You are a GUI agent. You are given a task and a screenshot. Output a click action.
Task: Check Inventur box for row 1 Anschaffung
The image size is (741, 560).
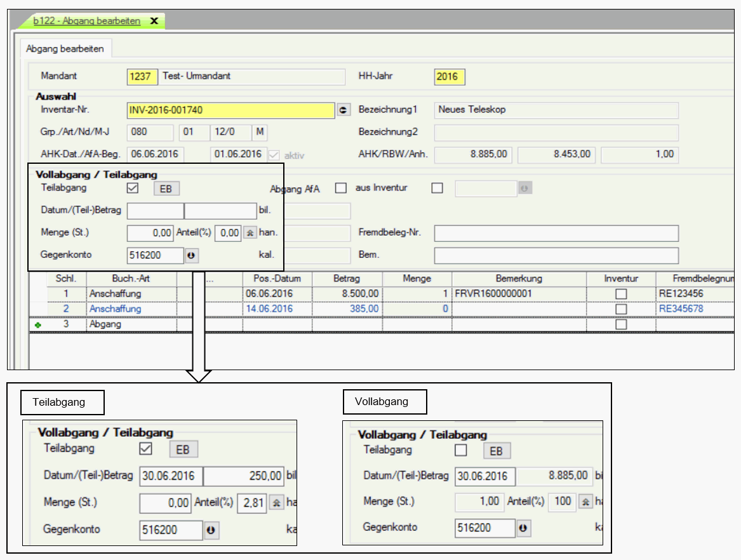tap(621, 294)
